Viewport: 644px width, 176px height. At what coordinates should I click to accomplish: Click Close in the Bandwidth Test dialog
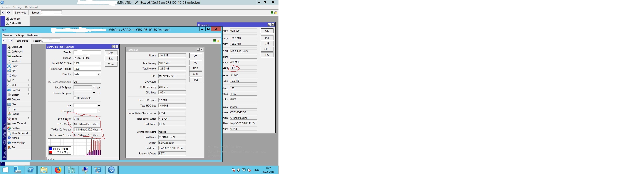(111, 64)
